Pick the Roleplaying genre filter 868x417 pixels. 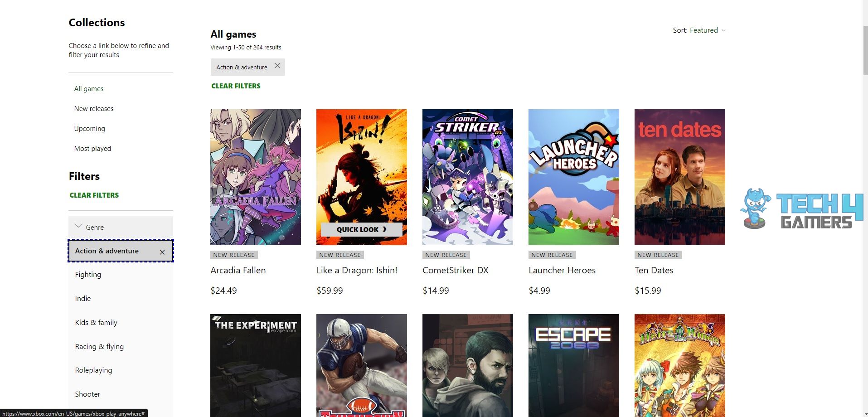tap(93, 370)
